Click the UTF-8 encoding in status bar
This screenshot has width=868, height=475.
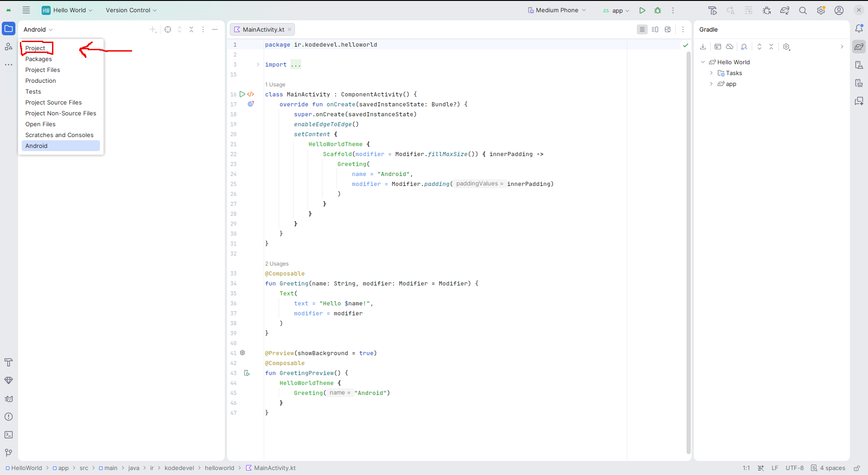795,468
